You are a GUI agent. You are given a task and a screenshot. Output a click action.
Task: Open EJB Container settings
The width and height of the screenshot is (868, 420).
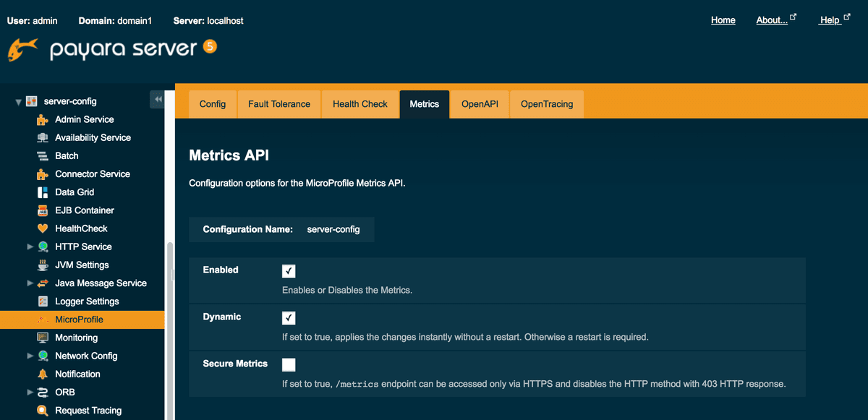click(x=85, y=210)
